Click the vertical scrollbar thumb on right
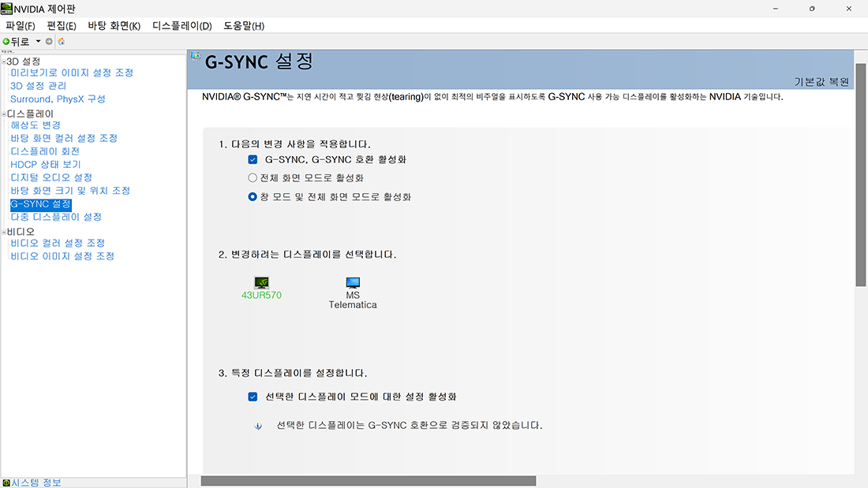Screen dimensions: 868x488 (860, 174)
